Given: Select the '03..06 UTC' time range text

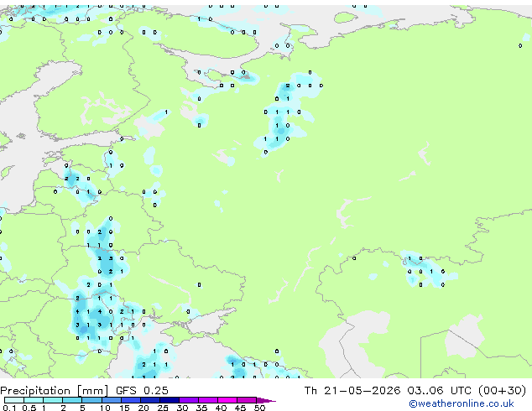Looking at the screenshot, I should (x=440, y=391).
